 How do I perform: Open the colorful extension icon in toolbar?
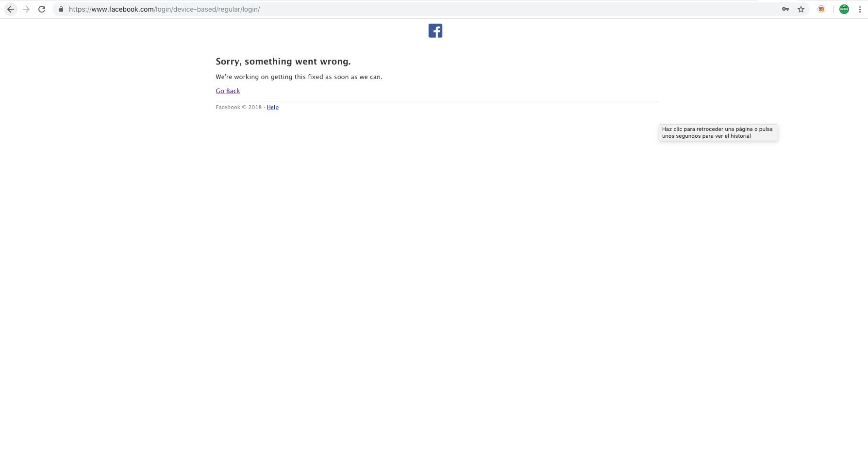click(821, 9)
